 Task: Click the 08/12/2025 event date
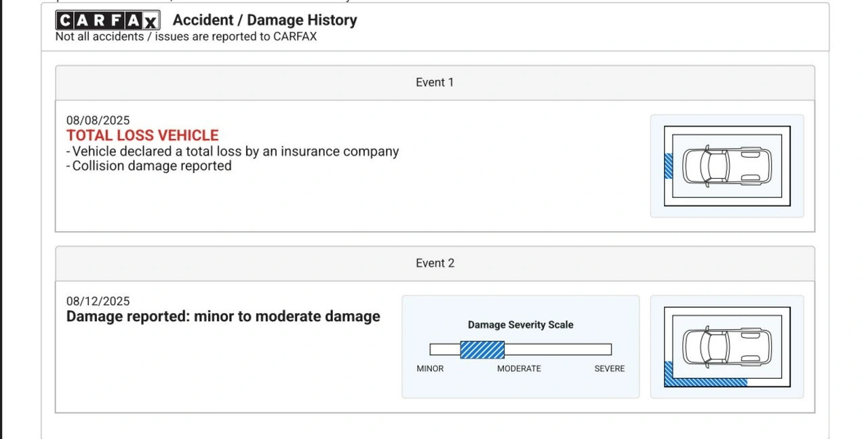[x=98, y=301]
